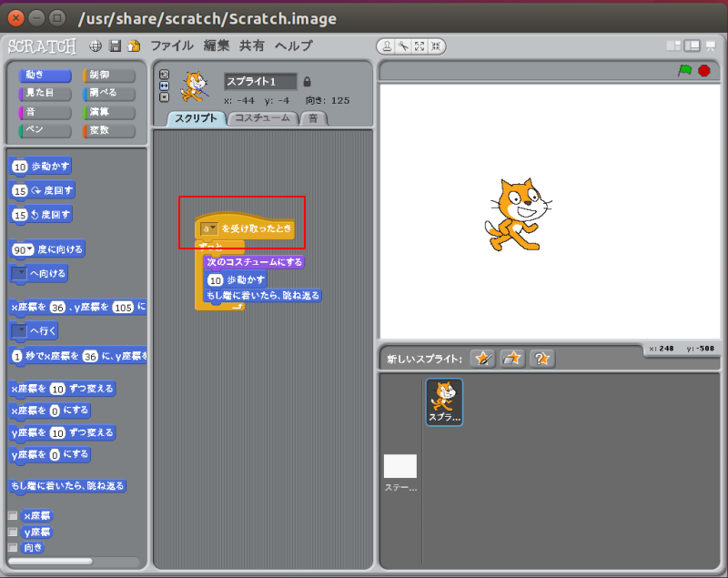This screenshot has height=578, width=728.
Task: Select the 演算 block category
Action: [x=109, y=112]
